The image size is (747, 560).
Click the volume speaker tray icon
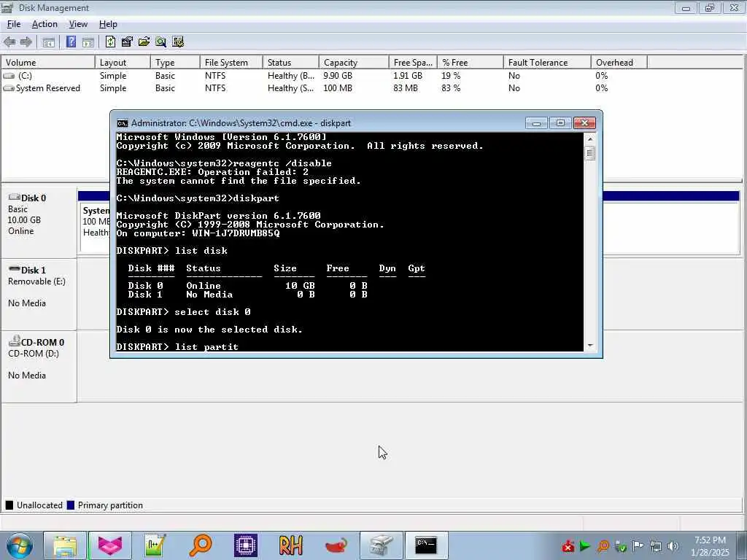673,546
